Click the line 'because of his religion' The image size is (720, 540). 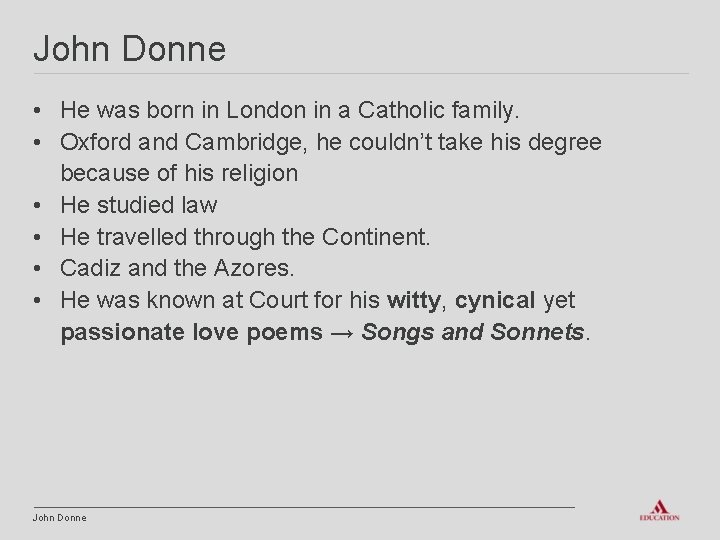(x=179, y=174)
